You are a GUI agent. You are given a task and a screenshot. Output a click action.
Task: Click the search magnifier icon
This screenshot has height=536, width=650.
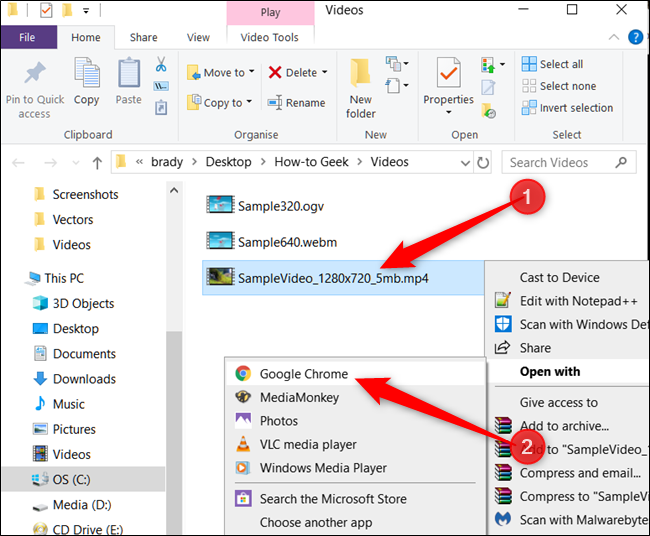click(x=621, y=162)
